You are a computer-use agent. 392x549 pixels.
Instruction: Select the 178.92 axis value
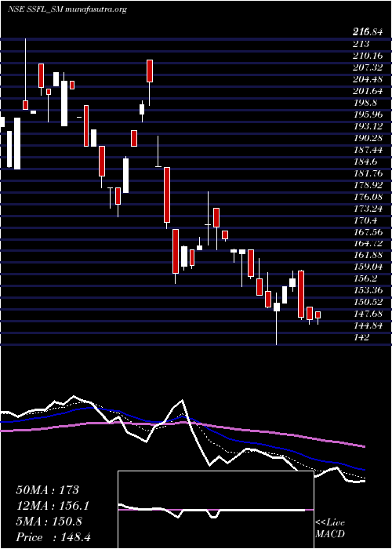click(368, 185)
